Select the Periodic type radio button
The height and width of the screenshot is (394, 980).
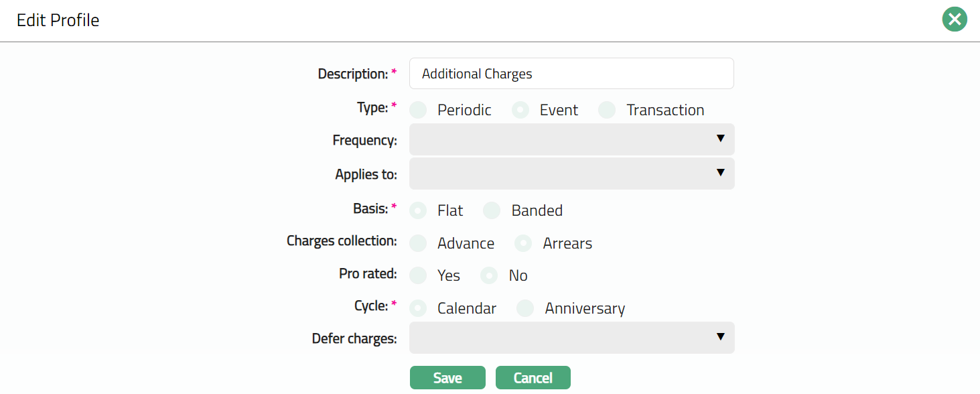point(418,110)
